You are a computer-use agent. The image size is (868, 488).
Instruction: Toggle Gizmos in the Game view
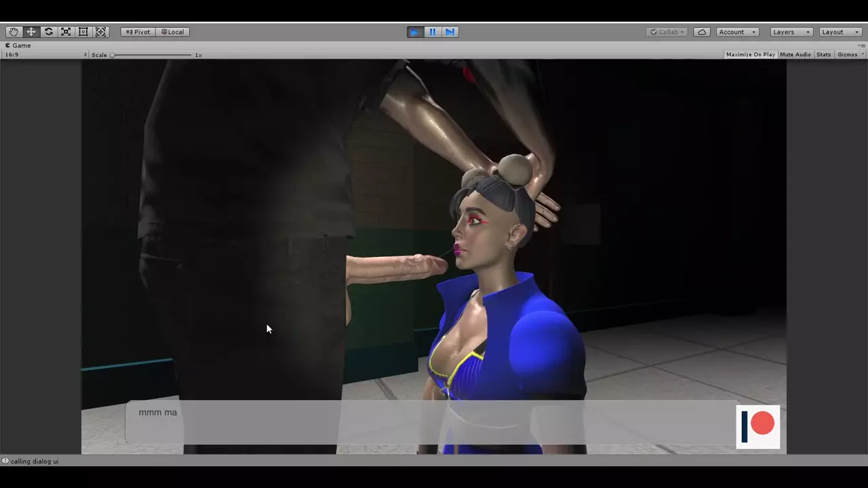847,55
